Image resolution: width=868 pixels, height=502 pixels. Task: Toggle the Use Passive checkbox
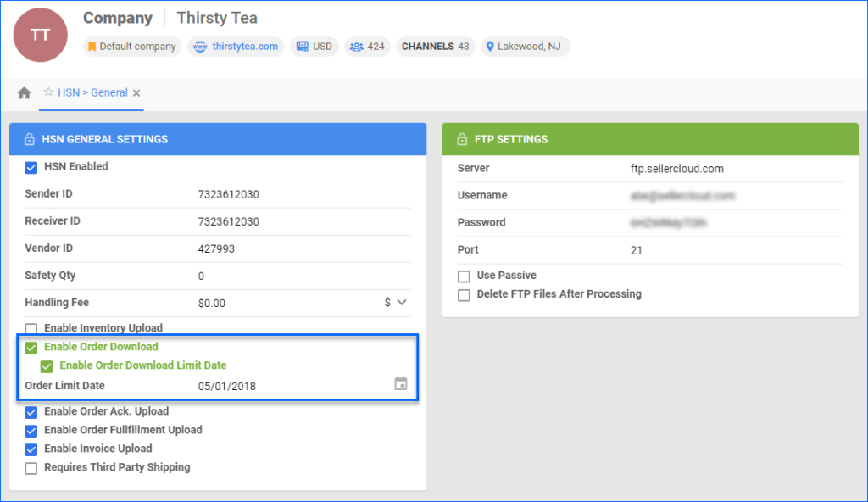click(x=464, y=276)
